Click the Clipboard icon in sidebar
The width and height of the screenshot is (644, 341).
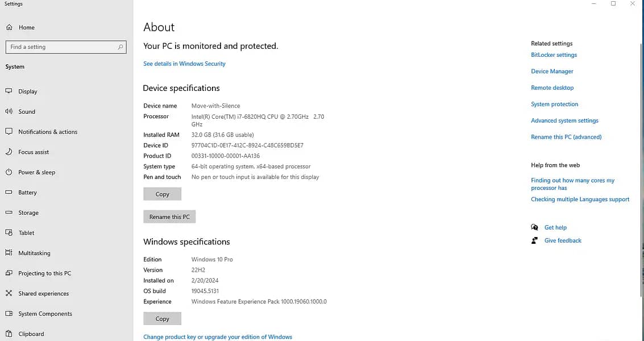[x=9, y=334]
